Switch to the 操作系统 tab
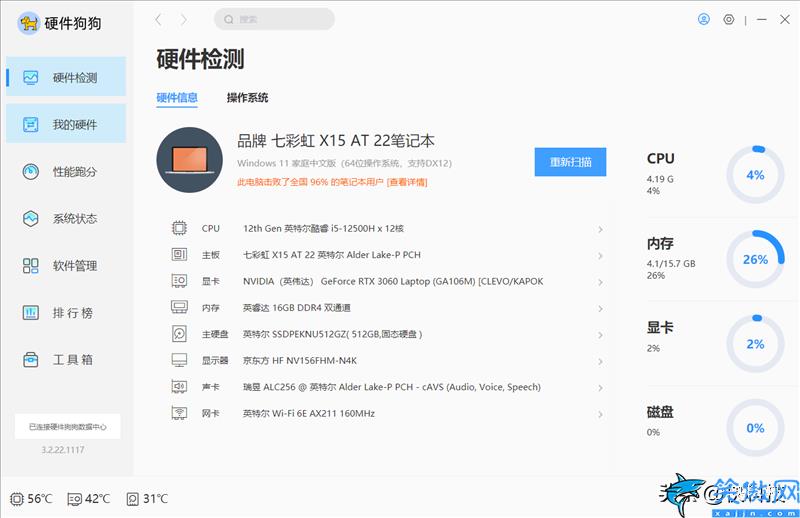Image resolution: width=800 pixels, height=518 pixels. click(247, 97)
